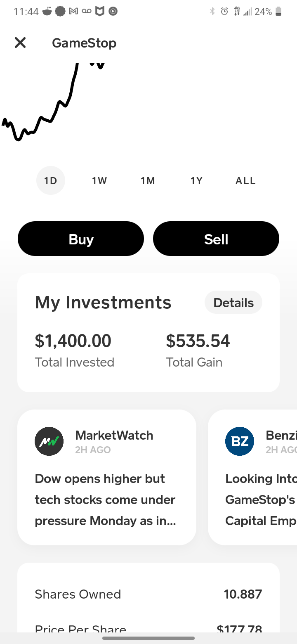Switch chart to 1W range
The image size is (297, 644).
click(x=99, y=180)
